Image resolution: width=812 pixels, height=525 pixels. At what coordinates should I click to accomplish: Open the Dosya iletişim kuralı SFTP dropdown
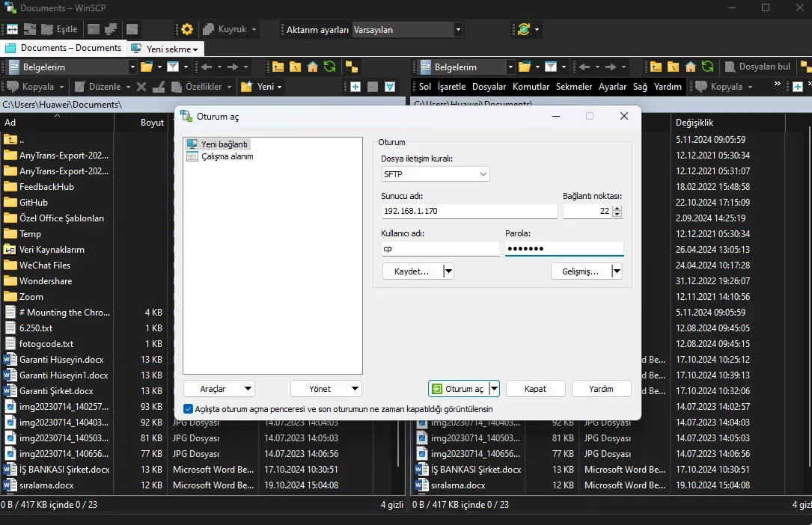click(435, 174)
